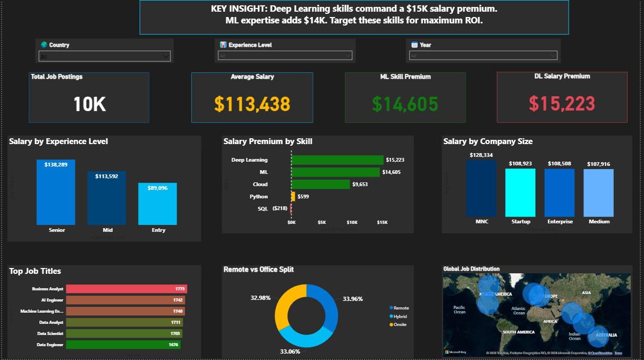The height and width of the screenshot is (360, 644).
Task: Open the OpenStreetMap attribution link
Action: [x=599, y=353]
